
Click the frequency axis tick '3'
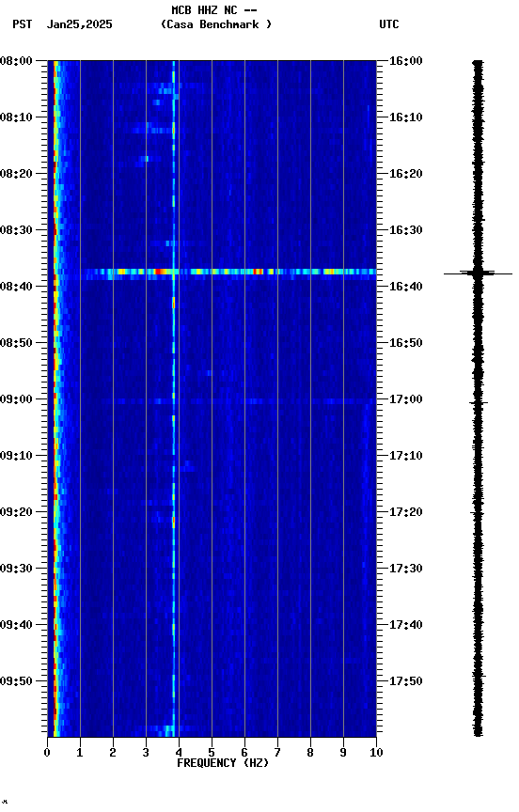point(146,753)
